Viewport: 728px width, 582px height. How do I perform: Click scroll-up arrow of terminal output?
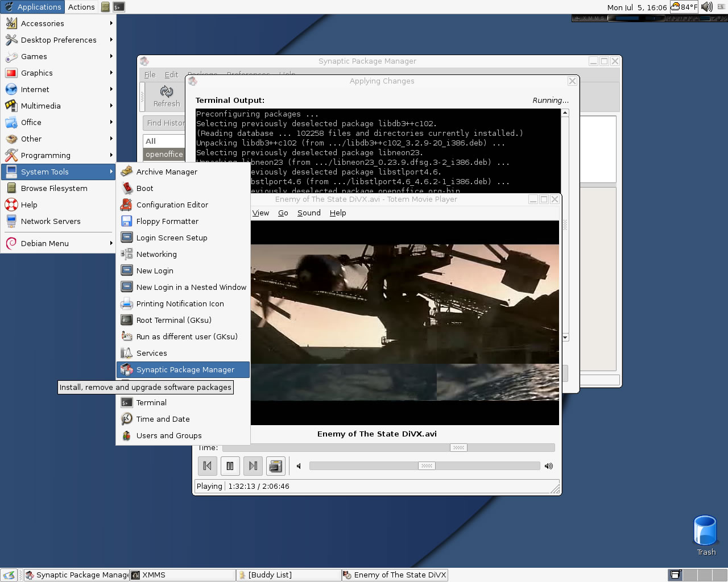[x=565, y=113]
